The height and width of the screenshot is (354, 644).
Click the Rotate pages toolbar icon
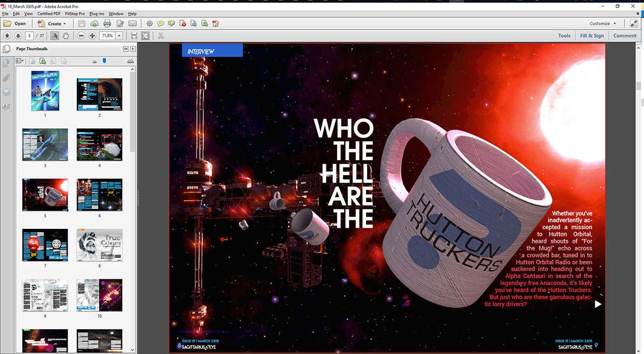(x=194, y=24)
